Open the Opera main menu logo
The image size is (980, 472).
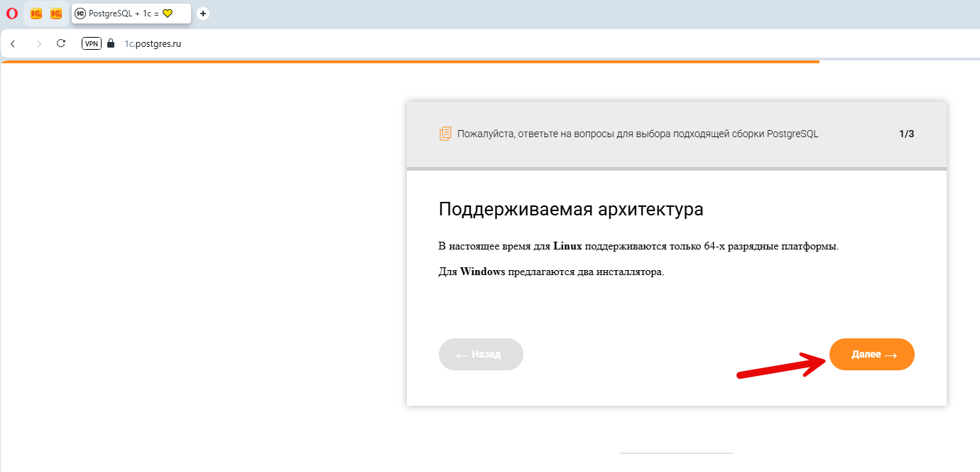(x=11, y=14)
